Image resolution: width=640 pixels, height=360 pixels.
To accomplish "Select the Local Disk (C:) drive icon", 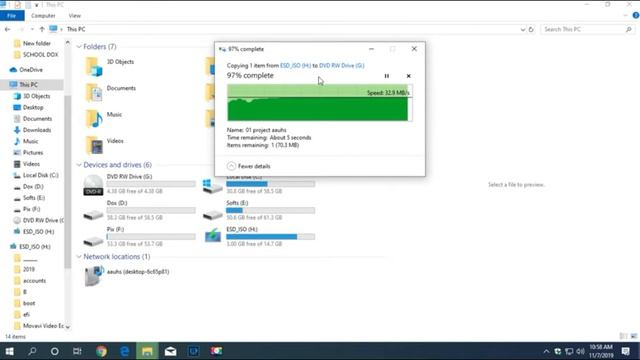I will click(213, 186).
